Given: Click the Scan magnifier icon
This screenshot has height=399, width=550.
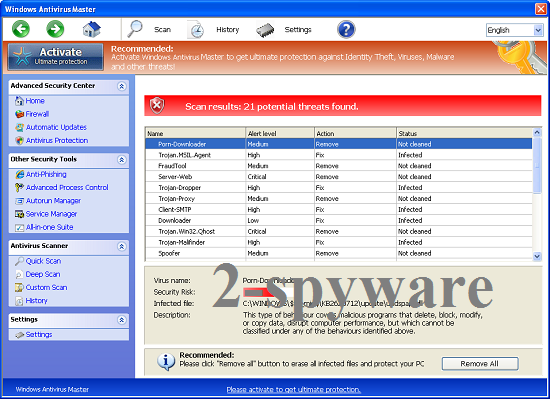Looking at the screenshot, I should pyautogui.click(x=135, y=29).
